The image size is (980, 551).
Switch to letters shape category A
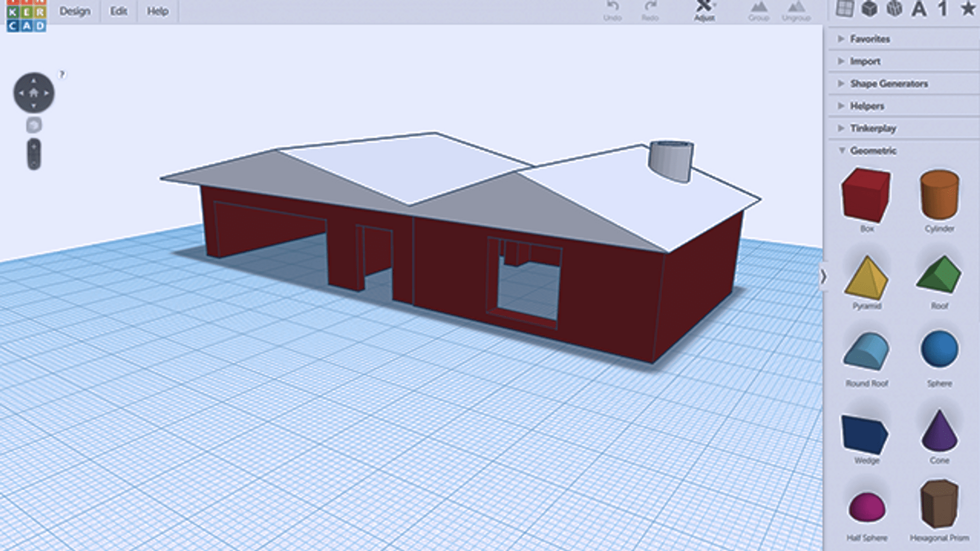coord(919,9)
